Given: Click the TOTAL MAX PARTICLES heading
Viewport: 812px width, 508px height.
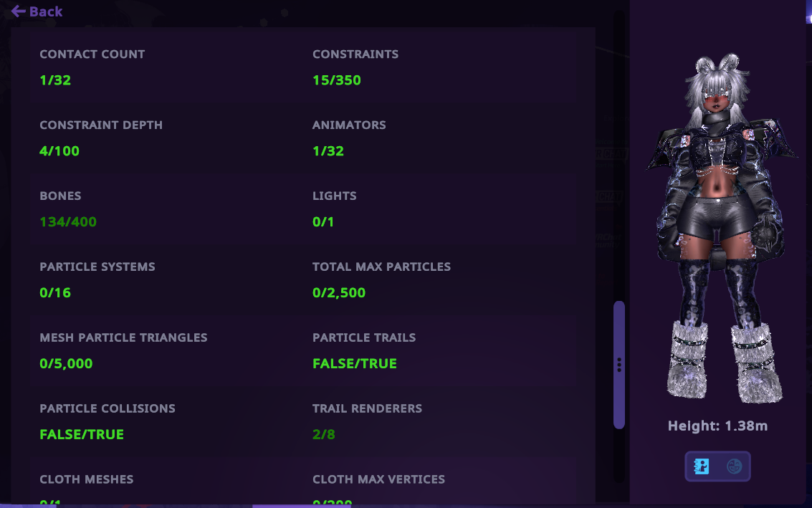Looking at the screenshot, I should [x=382, y=267].
